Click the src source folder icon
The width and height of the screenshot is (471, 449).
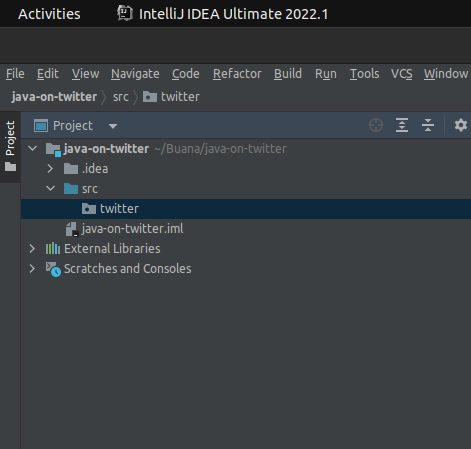click(71, 189)
